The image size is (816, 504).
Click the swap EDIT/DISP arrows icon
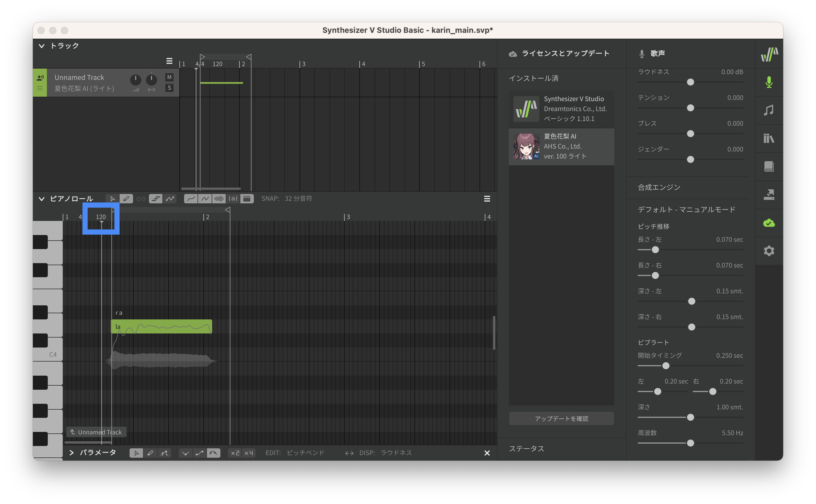point(349,453)
